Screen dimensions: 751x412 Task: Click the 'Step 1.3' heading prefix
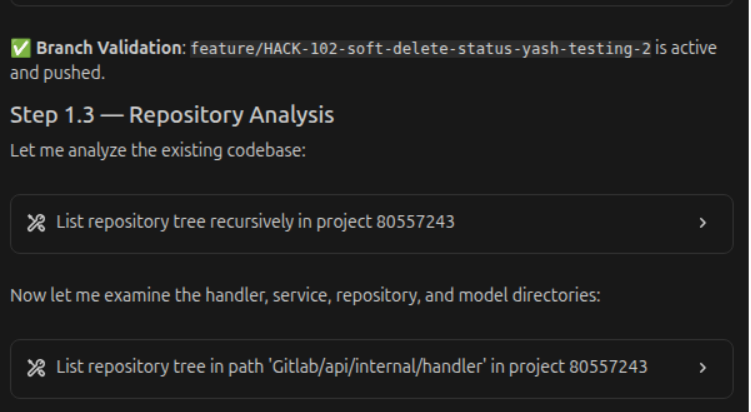click(52, 115)
